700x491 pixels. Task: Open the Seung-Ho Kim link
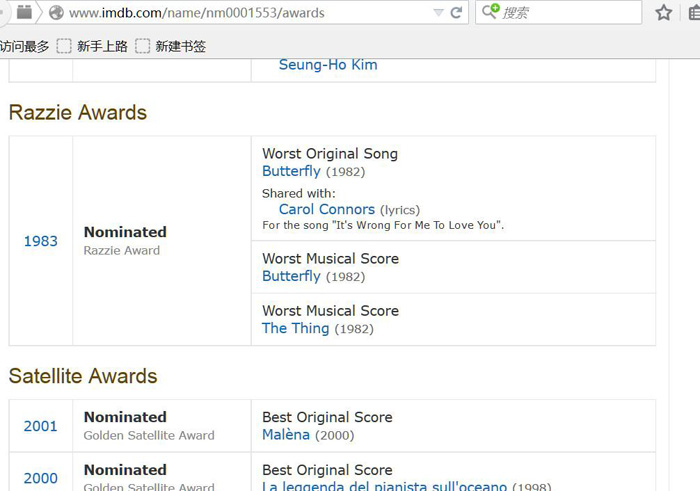328,65
